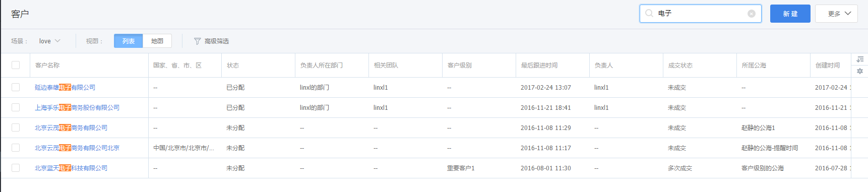Screen dimensions: 868x192
Task: Click the 最后跟进时间 column header
Action: coord(539,66)
